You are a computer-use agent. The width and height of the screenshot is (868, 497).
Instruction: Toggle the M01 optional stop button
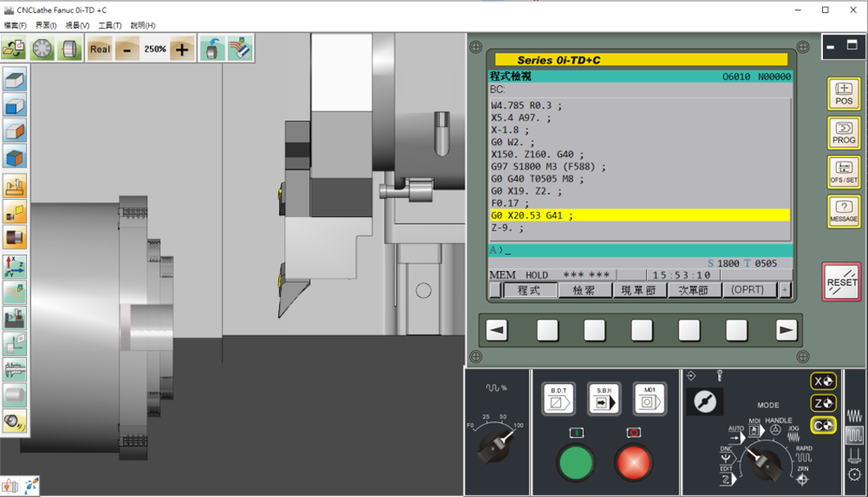650,399
